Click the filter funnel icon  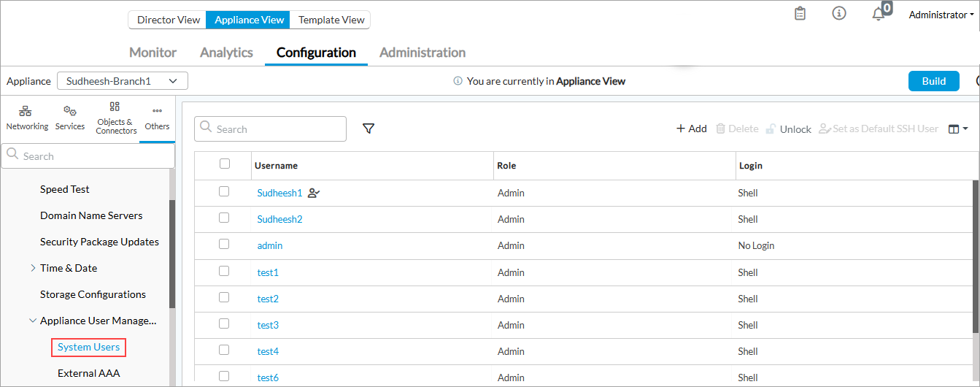369,129
